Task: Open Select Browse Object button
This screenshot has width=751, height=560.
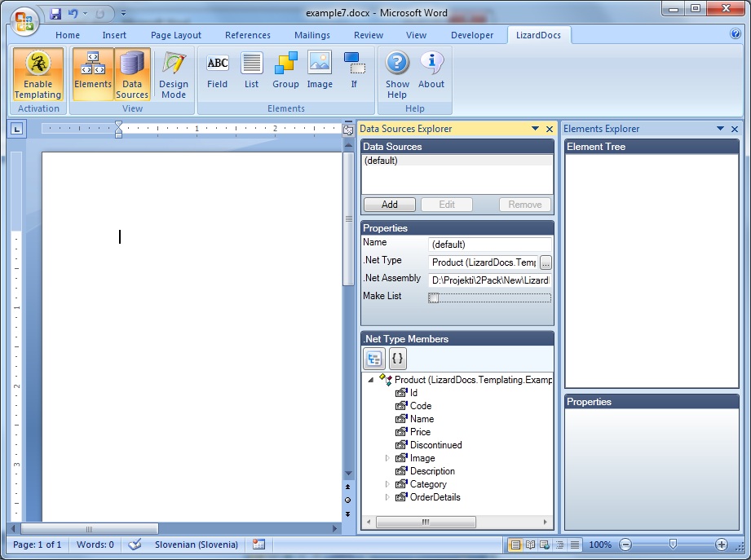Action: coord(347,500)
